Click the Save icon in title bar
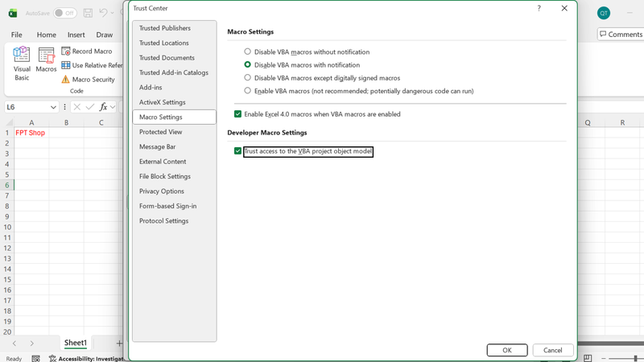The image size is (644, 362). [x=88, y=13]
